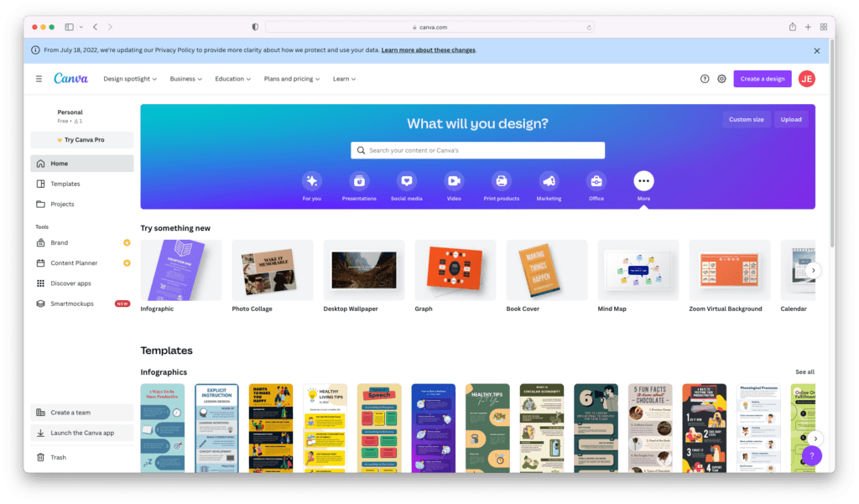Screen dimensions: 859x504
Task: Click See all for Infographics
Action: point(804,372)
